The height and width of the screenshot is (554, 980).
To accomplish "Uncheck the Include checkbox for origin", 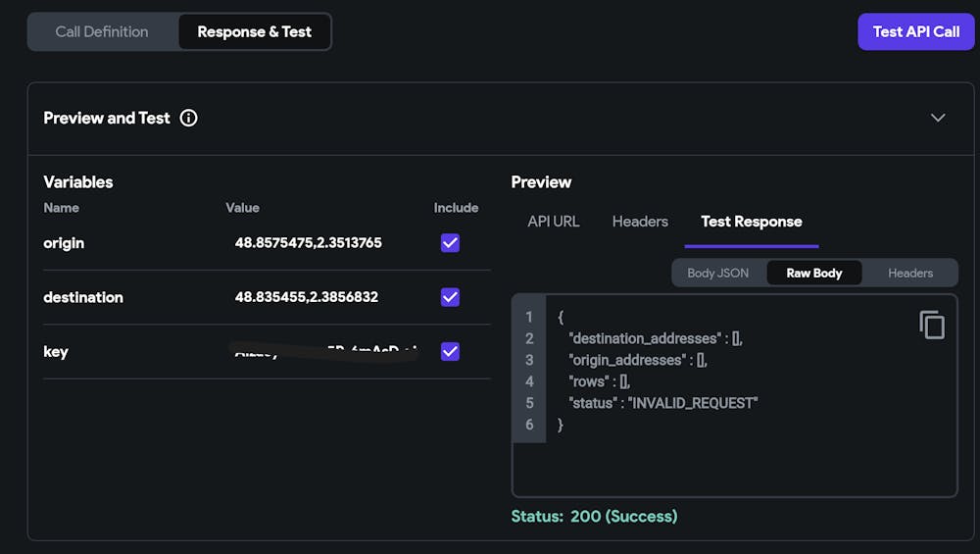I will [x=450, y=243].
